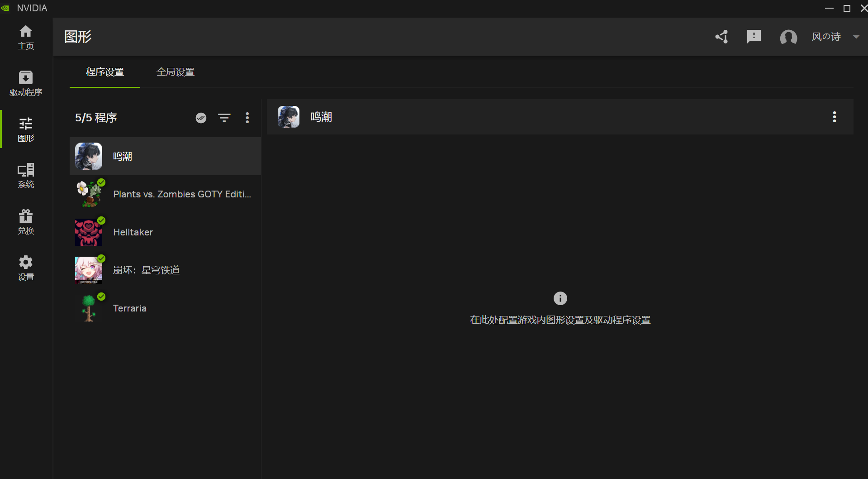
Task: Open the Home page in sidebar
Action: click(x=26, y=37)
